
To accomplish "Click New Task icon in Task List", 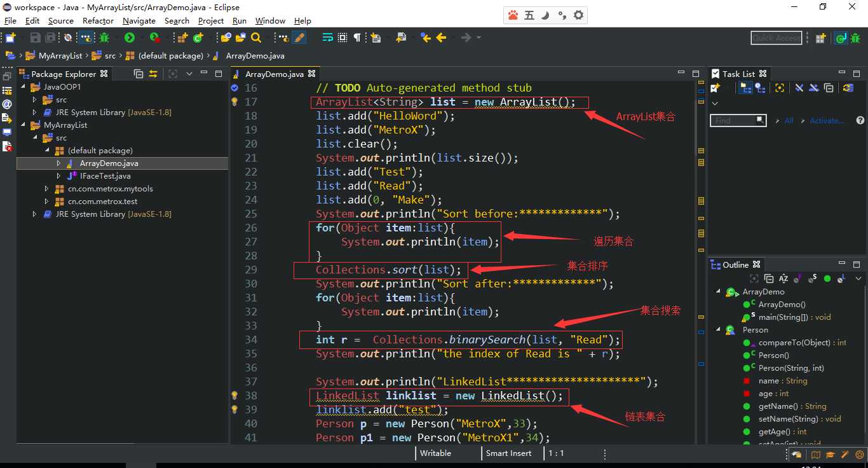I will coord(715,87).
